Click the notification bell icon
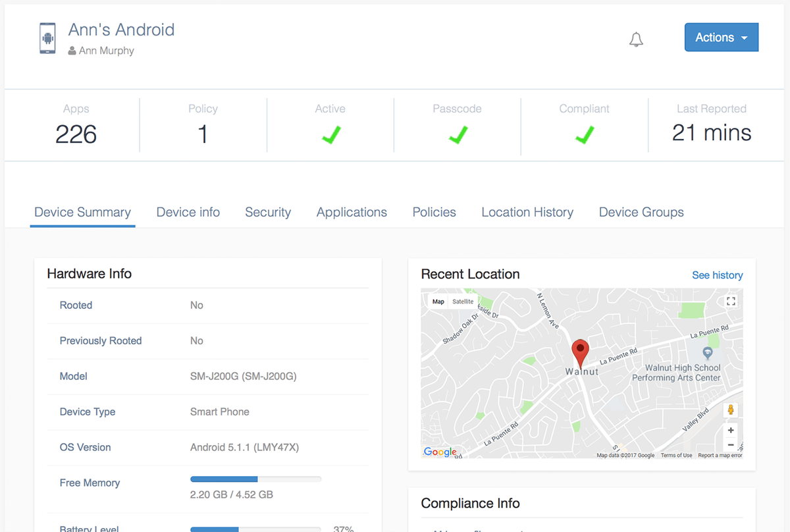The height and width of the screenshot is (532, 790). (636, 40)
